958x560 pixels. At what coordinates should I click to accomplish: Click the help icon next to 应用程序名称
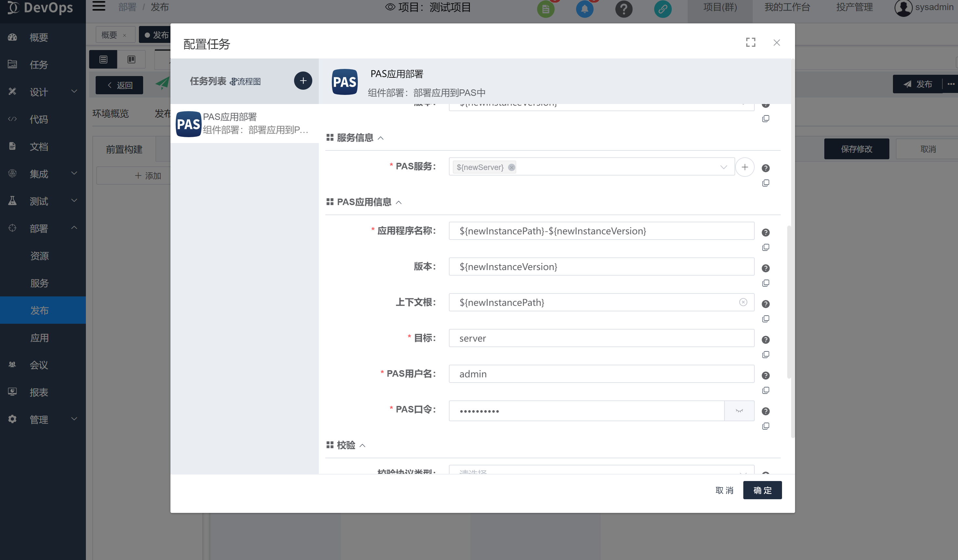coord(766,233)
